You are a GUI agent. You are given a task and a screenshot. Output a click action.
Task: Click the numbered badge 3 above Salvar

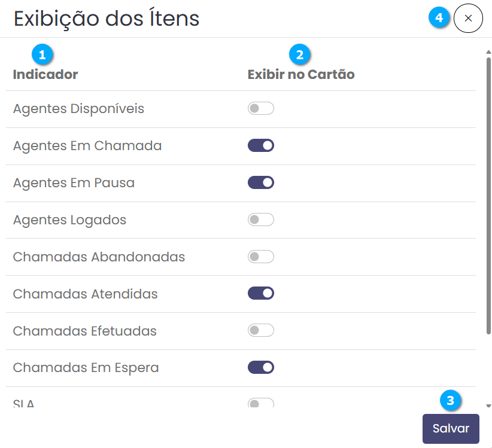(x=451, y=400)
